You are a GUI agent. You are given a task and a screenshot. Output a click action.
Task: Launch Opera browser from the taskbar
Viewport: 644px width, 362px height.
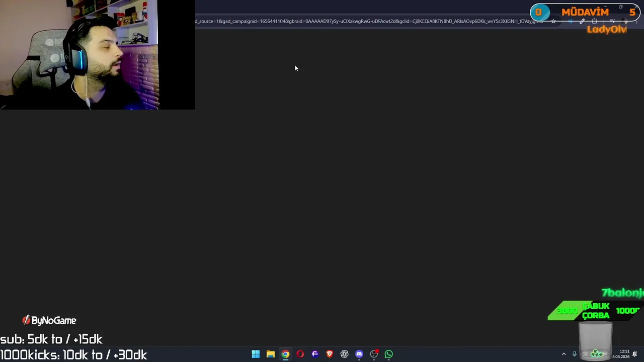point(300,354)
